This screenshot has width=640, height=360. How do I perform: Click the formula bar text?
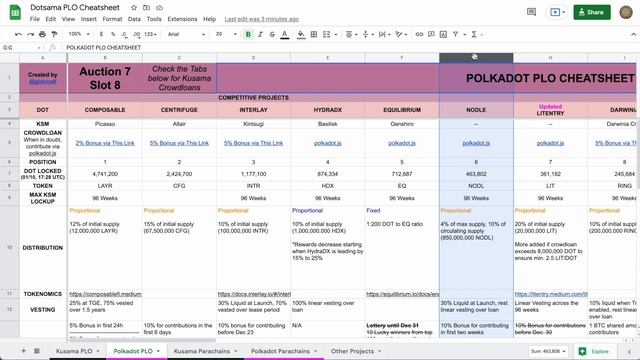tap(104, 48)
